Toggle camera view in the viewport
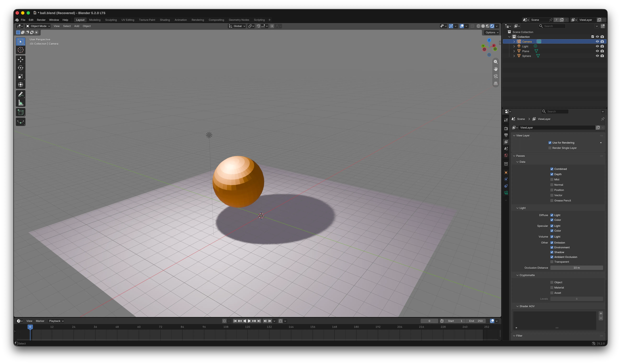 click(496, 76)
